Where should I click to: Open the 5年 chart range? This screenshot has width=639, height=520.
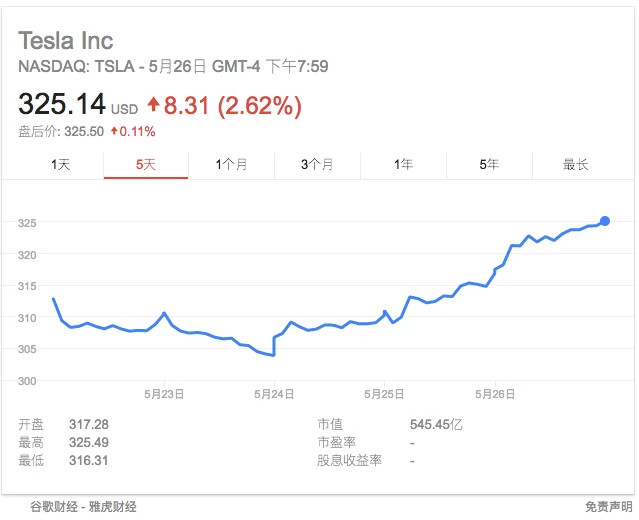pos(489,165)
